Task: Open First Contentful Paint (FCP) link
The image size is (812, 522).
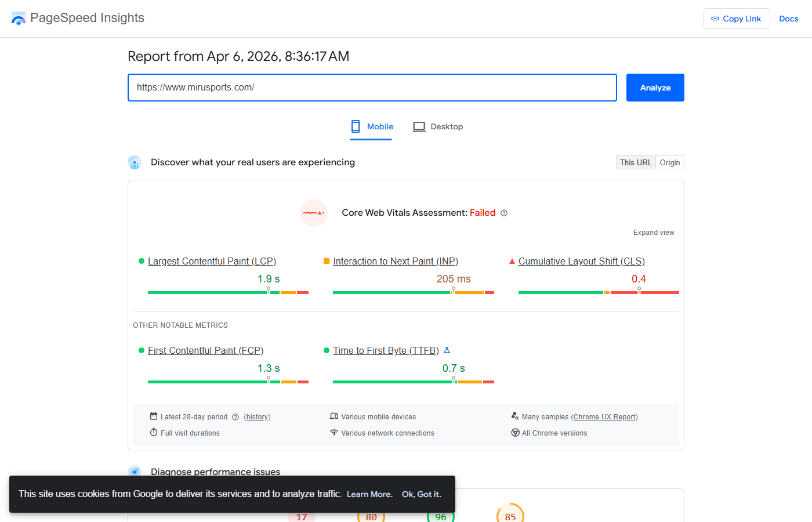Action: [205, 350]
